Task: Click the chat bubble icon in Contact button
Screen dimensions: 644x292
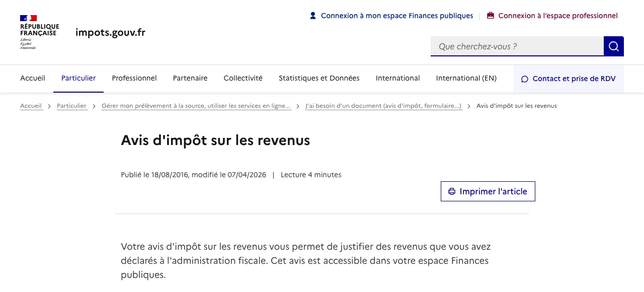Action: 525,79
